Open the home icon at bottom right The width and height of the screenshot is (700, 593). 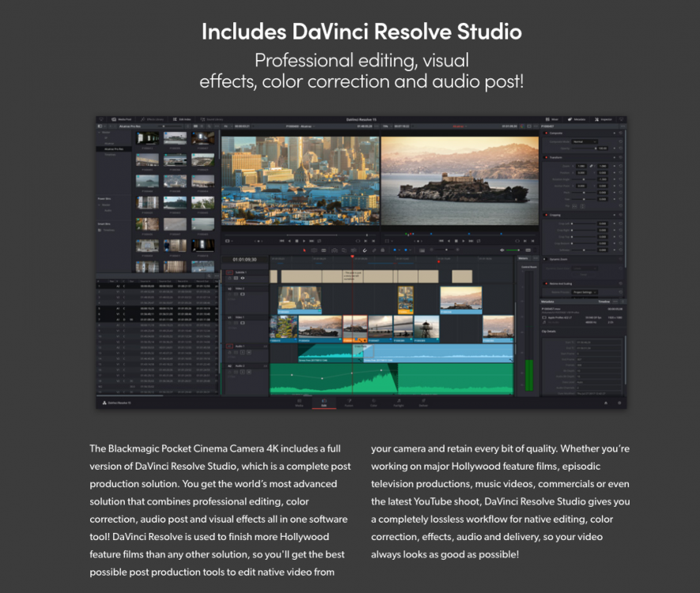click(606, 402)
